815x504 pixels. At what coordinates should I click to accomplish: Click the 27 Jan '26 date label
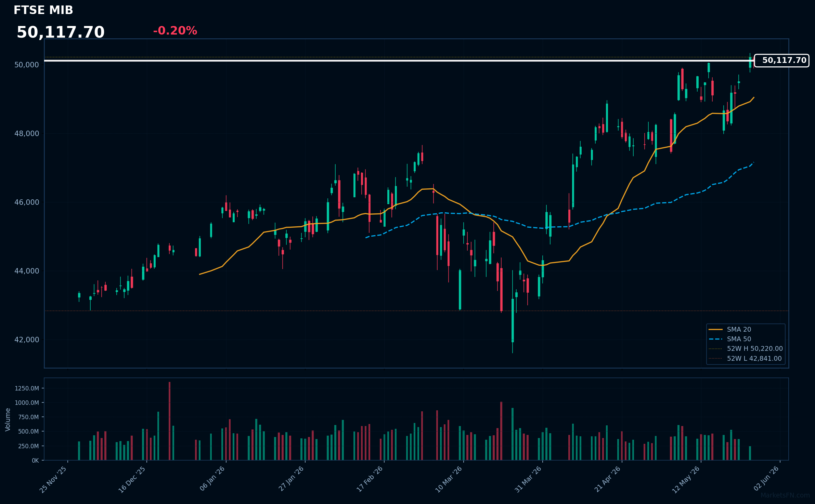coord(291,479)
